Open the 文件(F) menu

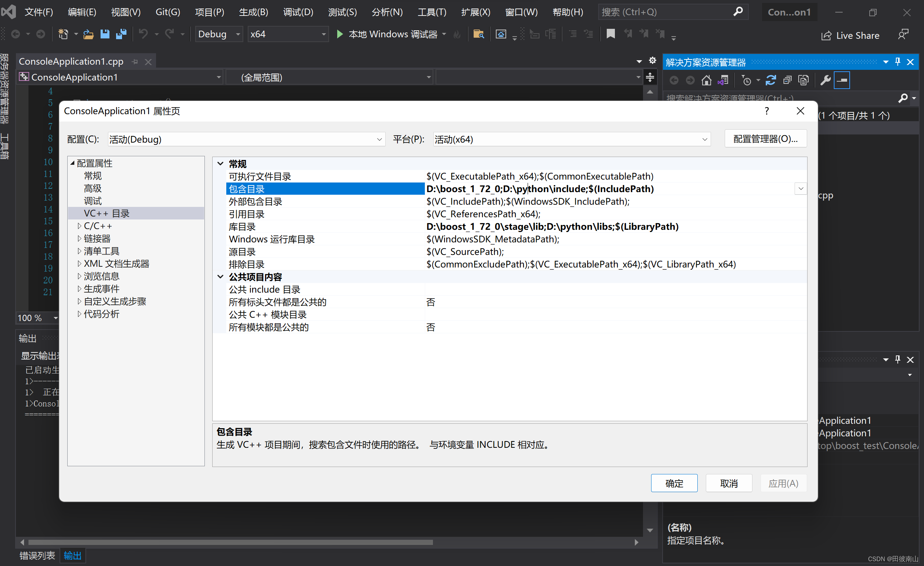[x=38, y=12]
